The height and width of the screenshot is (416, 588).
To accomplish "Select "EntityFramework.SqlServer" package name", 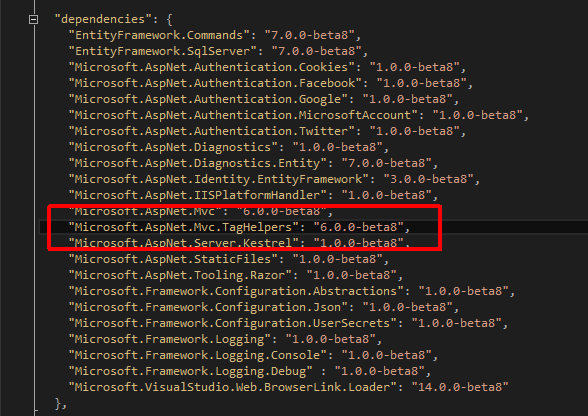I will (x=163, y=51).
